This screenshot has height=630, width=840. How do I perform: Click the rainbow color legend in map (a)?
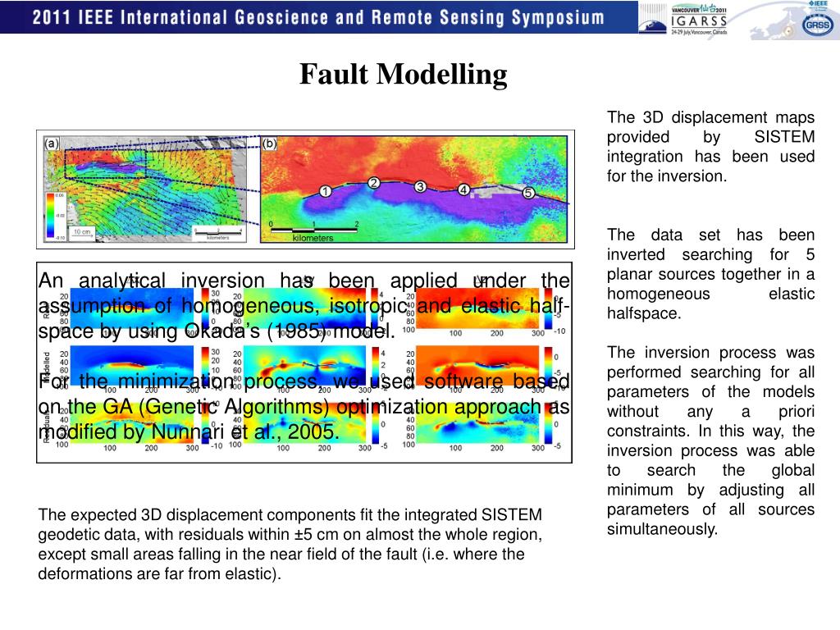tap(49, 216)
